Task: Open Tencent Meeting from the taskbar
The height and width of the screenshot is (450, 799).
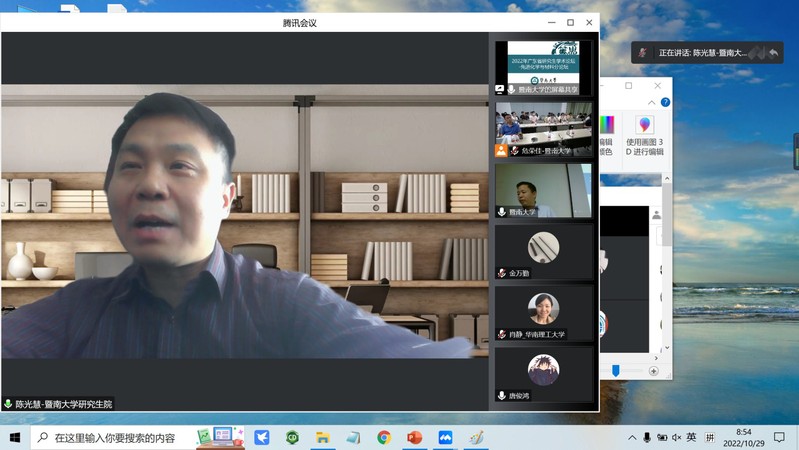Action: coord(446,438)
